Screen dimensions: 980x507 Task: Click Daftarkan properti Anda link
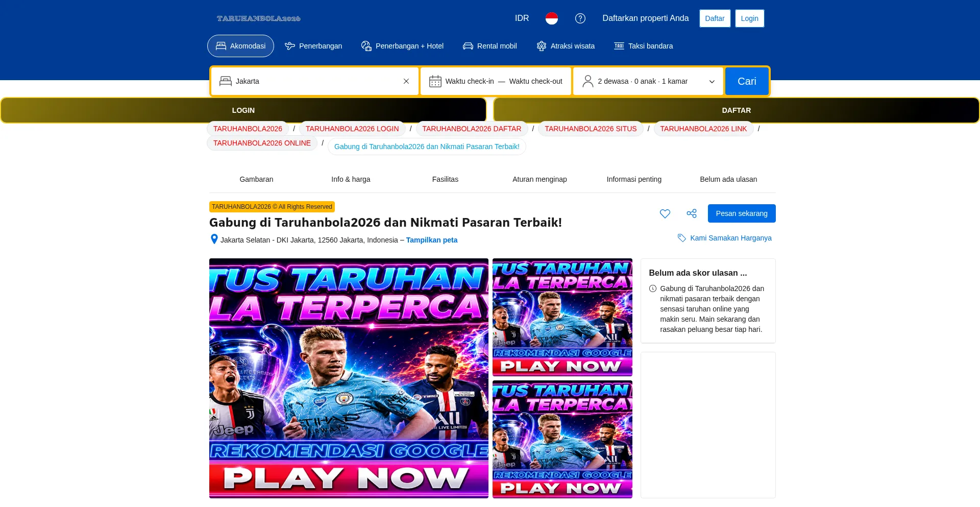click(645, 18)
